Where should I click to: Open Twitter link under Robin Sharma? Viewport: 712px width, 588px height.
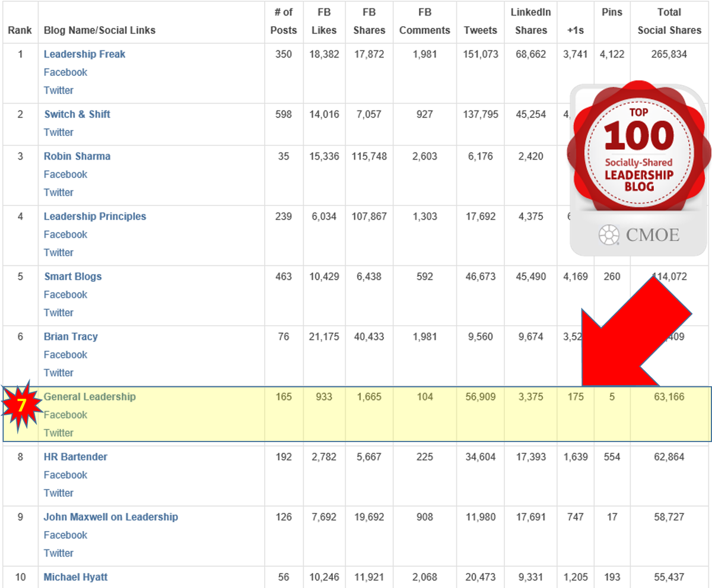pos(59,192)
